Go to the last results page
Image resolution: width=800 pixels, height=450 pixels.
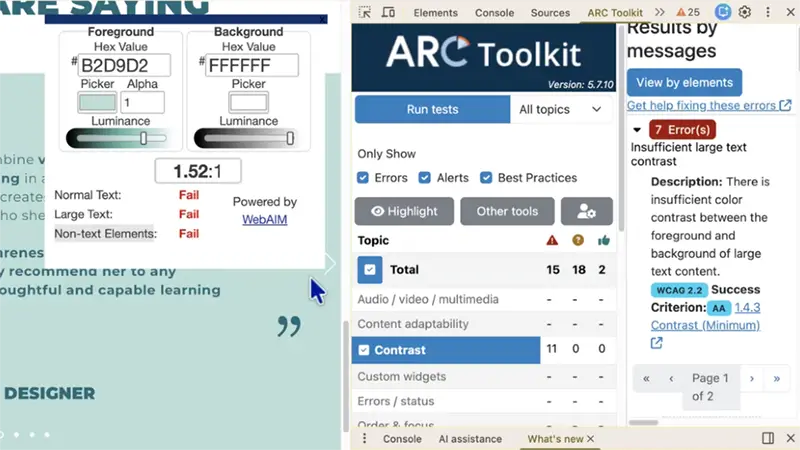[x=777, y=379]
